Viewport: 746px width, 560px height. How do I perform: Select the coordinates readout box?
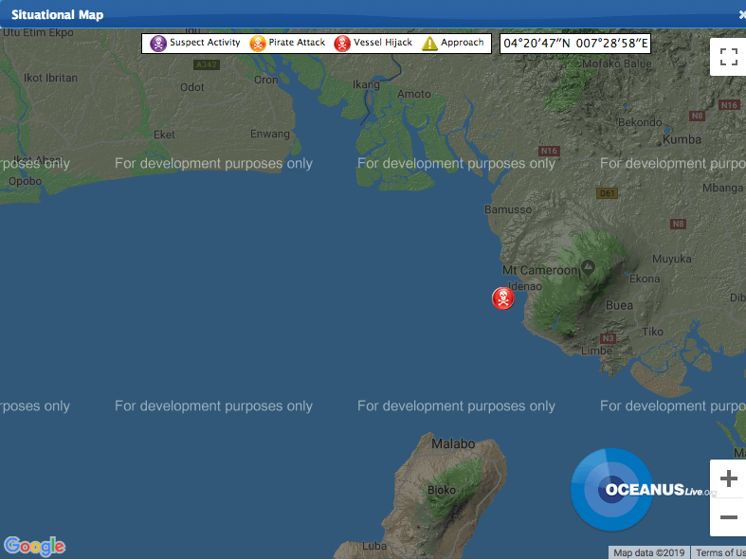point(576,44)
